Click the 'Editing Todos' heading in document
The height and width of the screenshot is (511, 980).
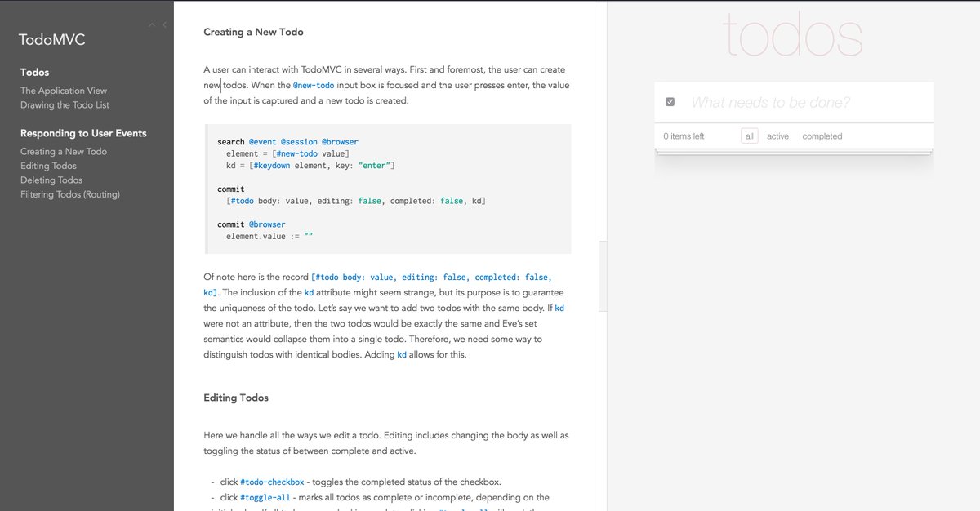(236, 398)
